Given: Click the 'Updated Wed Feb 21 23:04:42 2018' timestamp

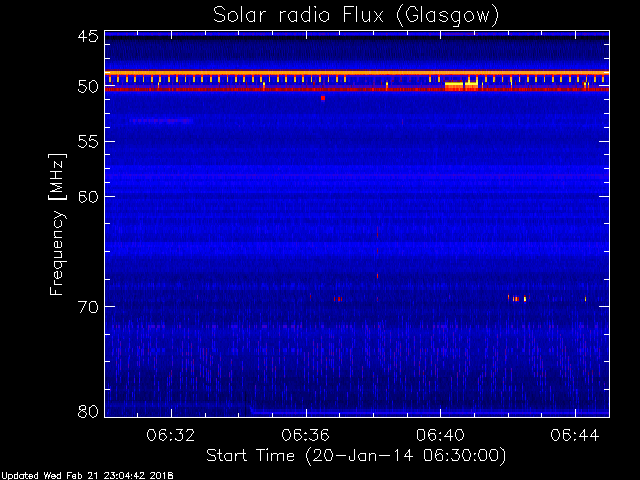Looking at the screenshot, I should (x=87, y=476).
